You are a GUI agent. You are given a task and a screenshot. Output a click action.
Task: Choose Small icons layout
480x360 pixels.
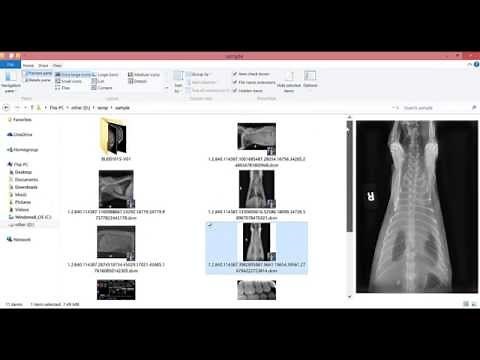pyautogui.click(x=69, y=81)
